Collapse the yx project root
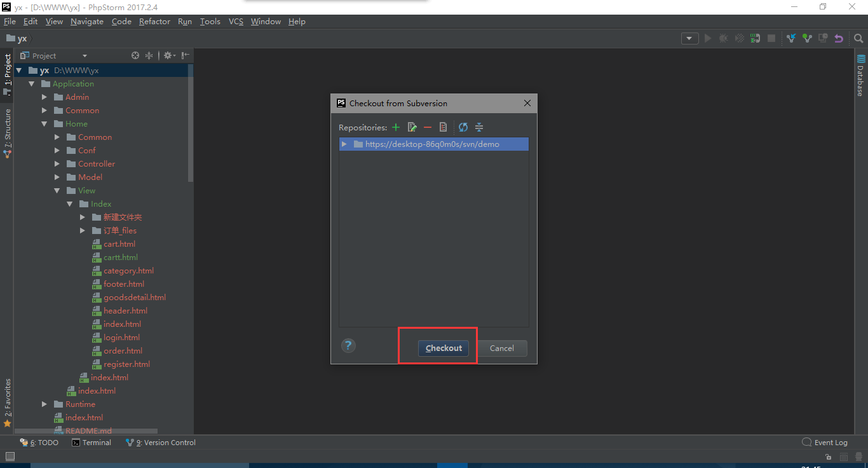This screenshot has width=868, height=468. point(19,71)
